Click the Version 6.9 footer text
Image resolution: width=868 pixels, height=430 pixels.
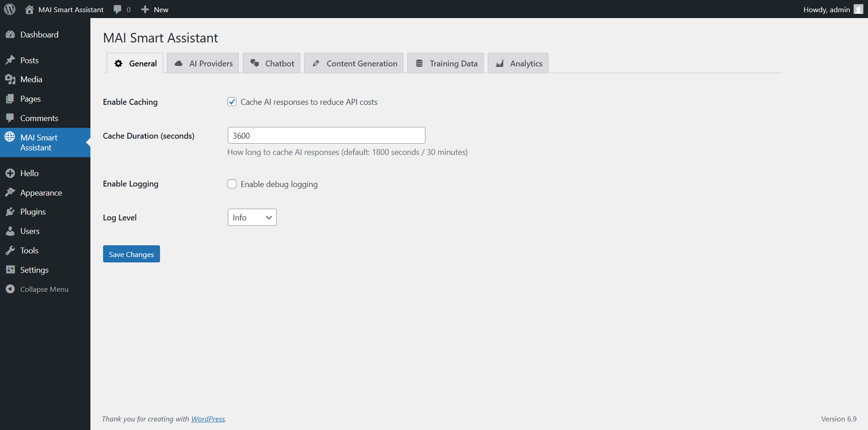[839, 419]
